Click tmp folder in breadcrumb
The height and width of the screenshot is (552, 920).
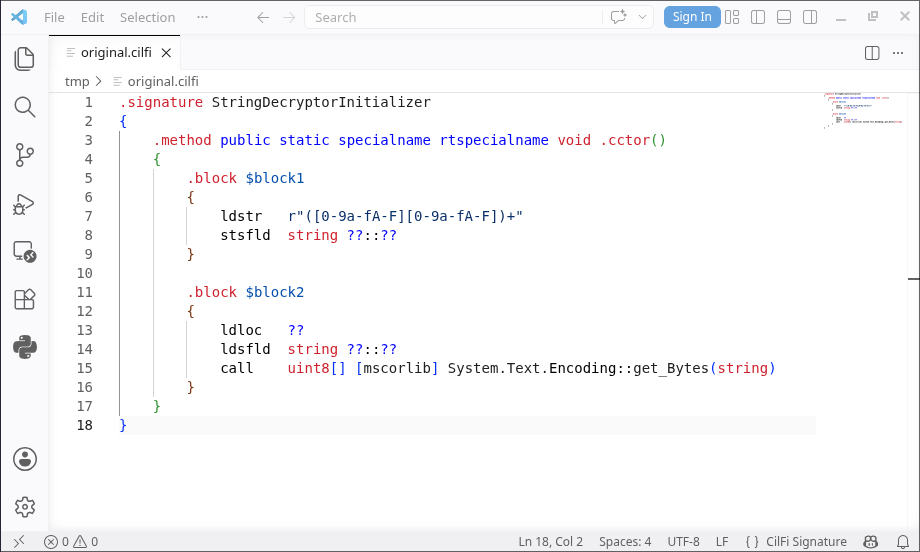pos(77,82)
